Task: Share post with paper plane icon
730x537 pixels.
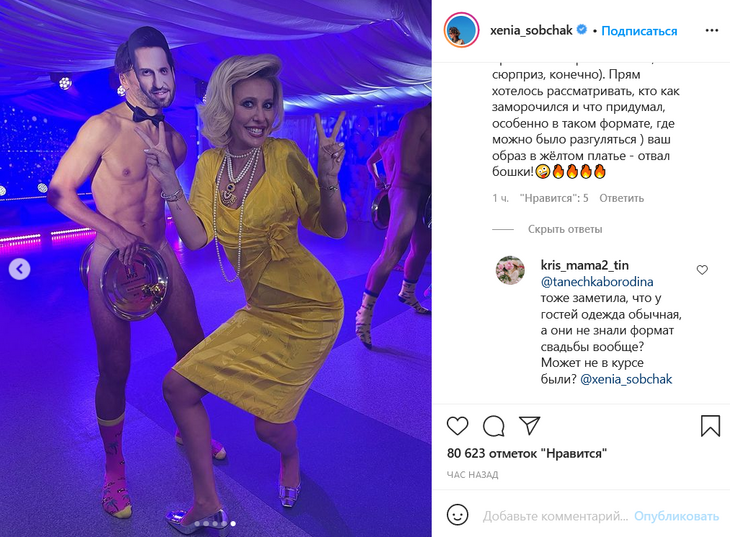Action: tap(530, 426)
